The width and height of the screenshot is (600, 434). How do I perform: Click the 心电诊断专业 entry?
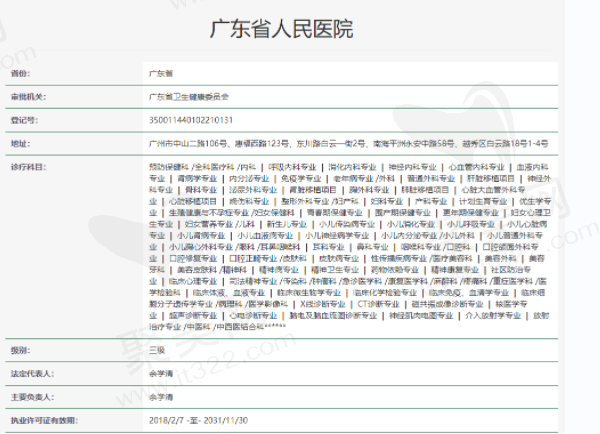coord(253,316)
